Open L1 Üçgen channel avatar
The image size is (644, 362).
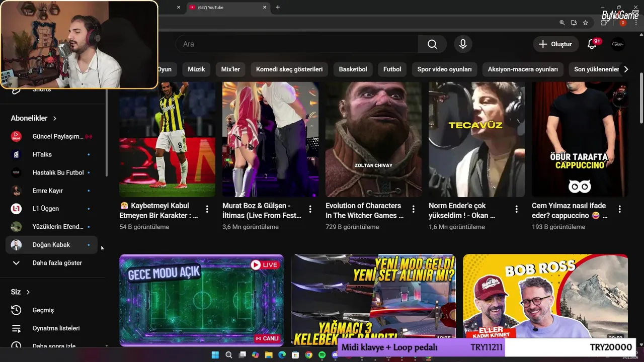click(16, 209)
